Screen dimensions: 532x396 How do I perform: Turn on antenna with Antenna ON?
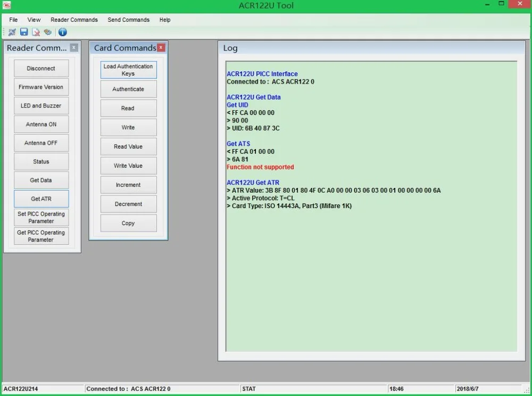(41, 124)
